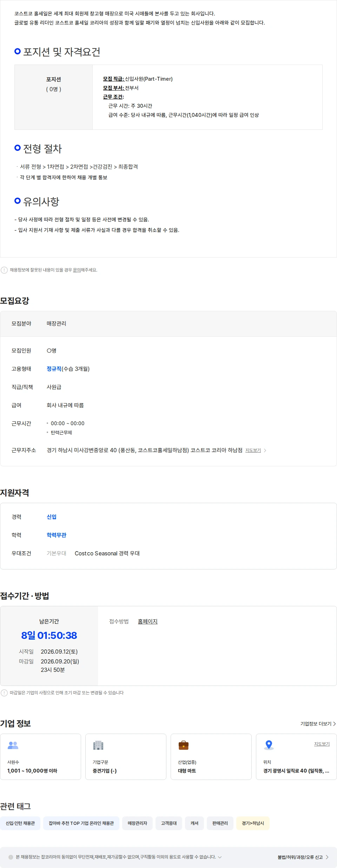Click 모집 직급: 신입사원(Part-Timer) line
The width and height of the screenshot is (337, 868).
tap(138, 79)
